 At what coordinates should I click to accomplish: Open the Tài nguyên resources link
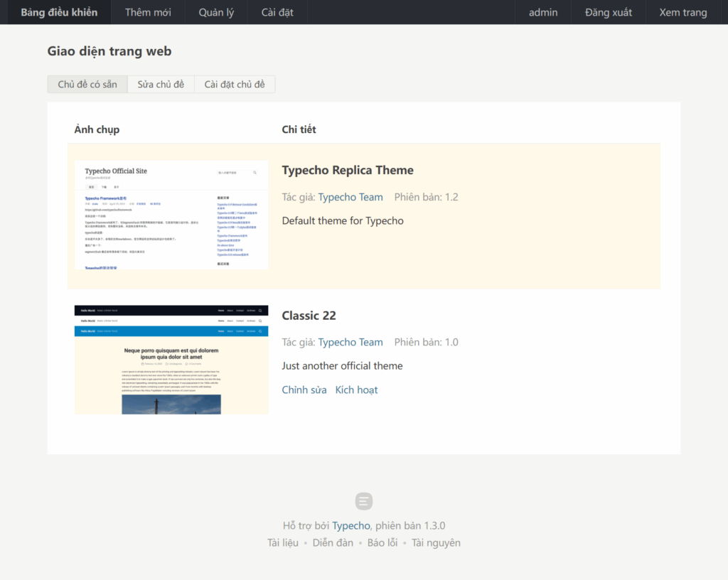point(436,543)
